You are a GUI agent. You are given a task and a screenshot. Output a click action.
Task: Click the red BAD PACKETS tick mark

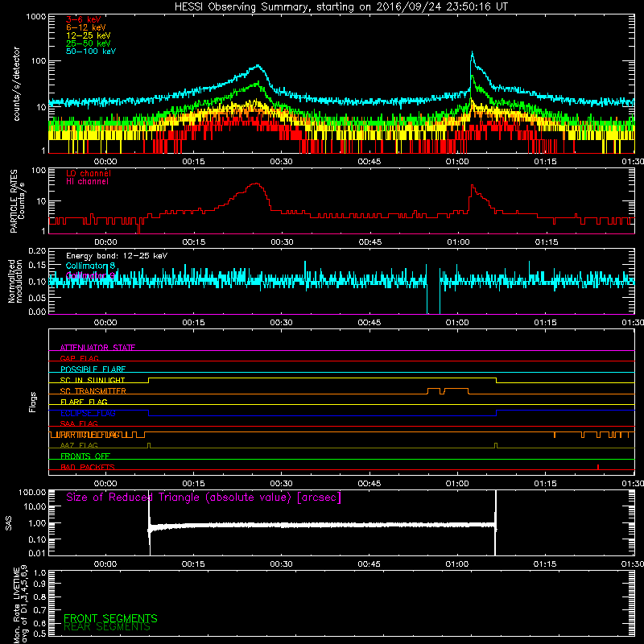pos(598,467)
